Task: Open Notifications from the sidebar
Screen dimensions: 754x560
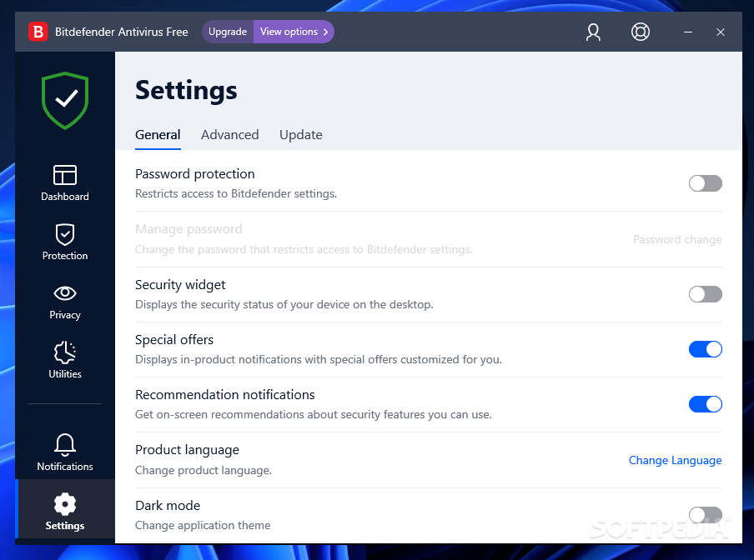Action: 64,452
